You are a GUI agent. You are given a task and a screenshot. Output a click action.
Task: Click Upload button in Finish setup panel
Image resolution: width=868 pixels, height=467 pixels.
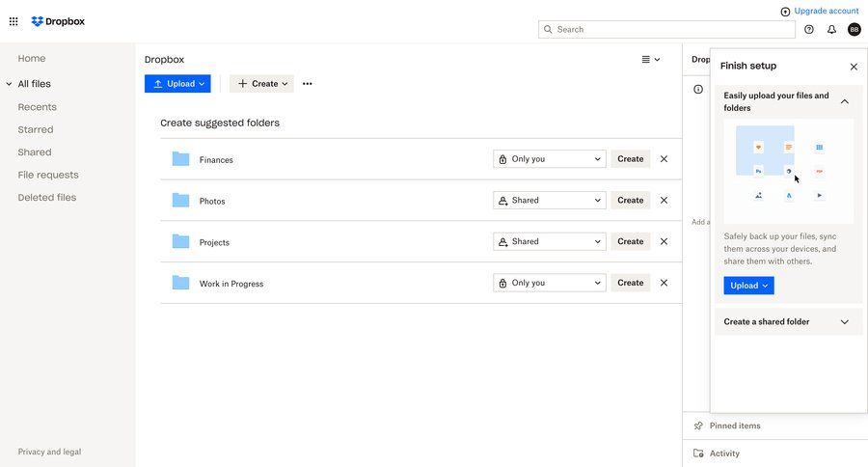click(749, 286)
